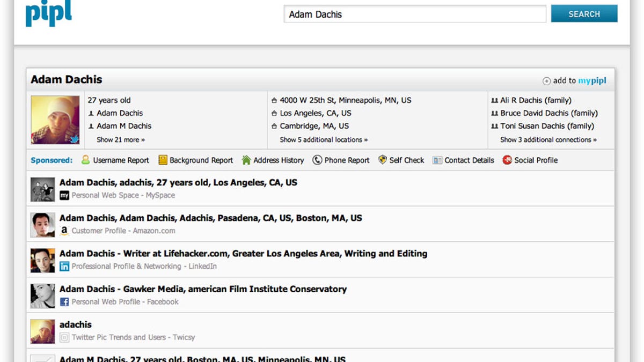Click the Phone Report handset icon
Screen dimensions: 644x362
click(x=317, y=160)
